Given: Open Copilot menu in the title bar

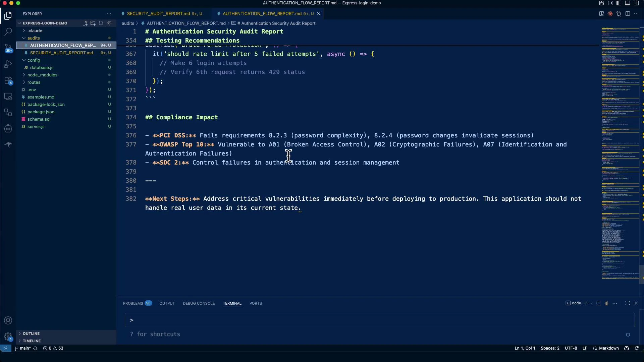Looking at the screenshot, I should coord(601,3).
